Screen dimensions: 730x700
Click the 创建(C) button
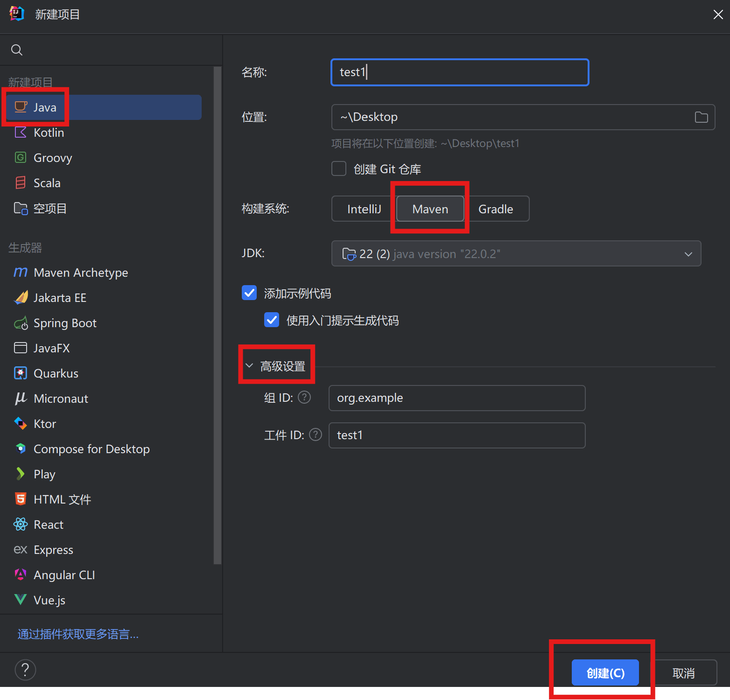pos(605,672)
